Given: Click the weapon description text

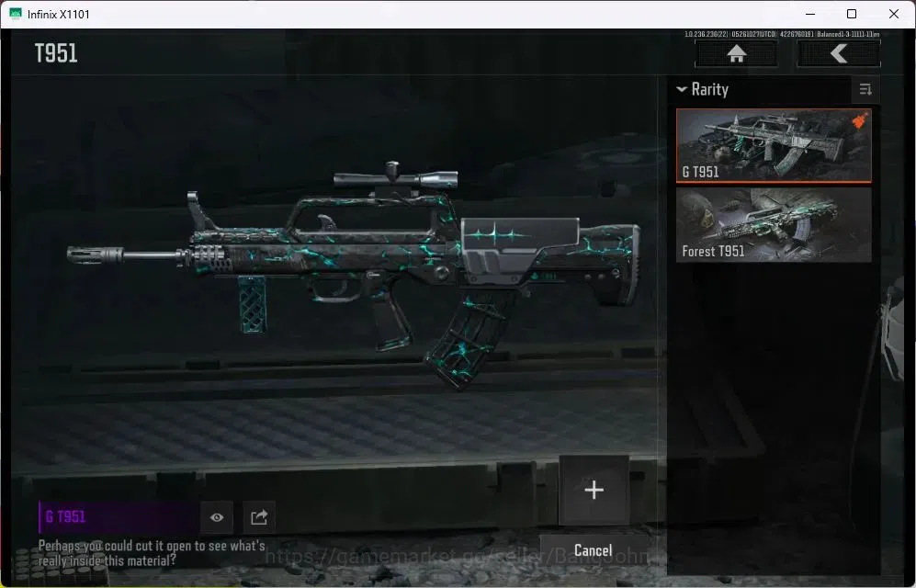Looking at the screenshot, I should tap(152, 553).
